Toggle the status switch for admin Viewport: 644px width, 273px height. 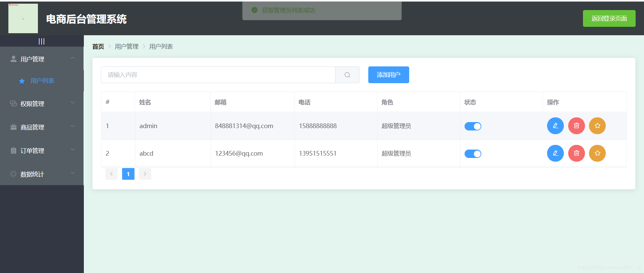pyautogui.click(x=473, y=126)
